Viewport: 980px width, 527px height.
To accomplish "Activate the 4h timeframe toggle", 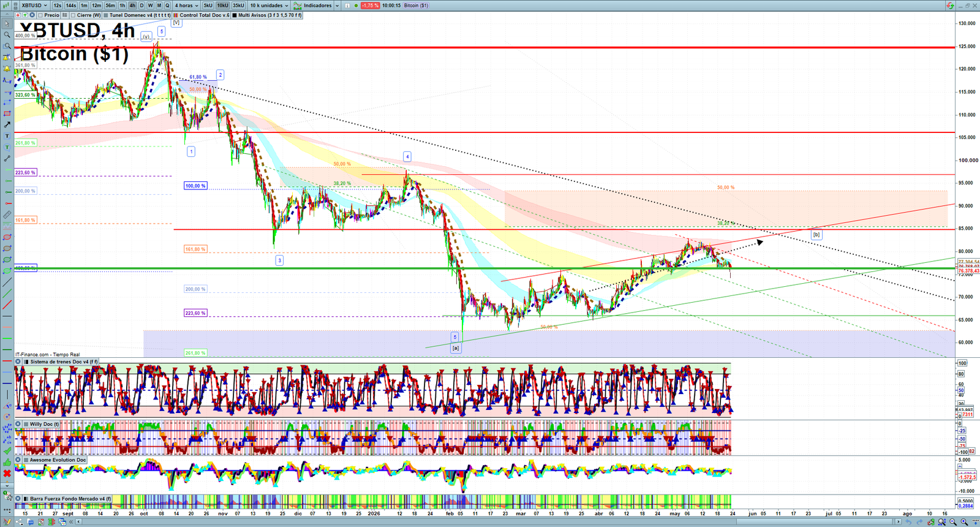I will click(x=132, y=6).
